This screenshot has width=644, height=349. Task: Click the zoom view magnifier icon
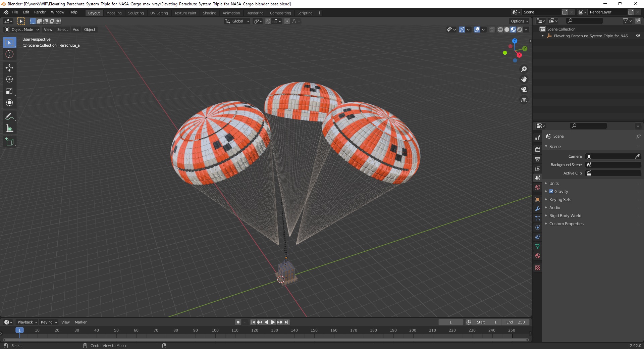tap(524, 69)
